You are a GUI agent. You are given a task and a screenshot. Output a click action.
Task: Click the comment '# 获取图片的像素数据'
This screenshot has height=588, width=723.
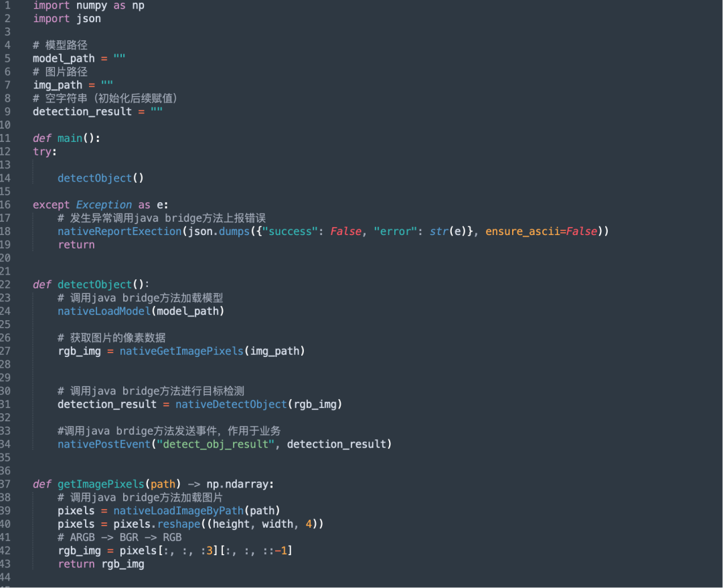(x=112, y=338)
